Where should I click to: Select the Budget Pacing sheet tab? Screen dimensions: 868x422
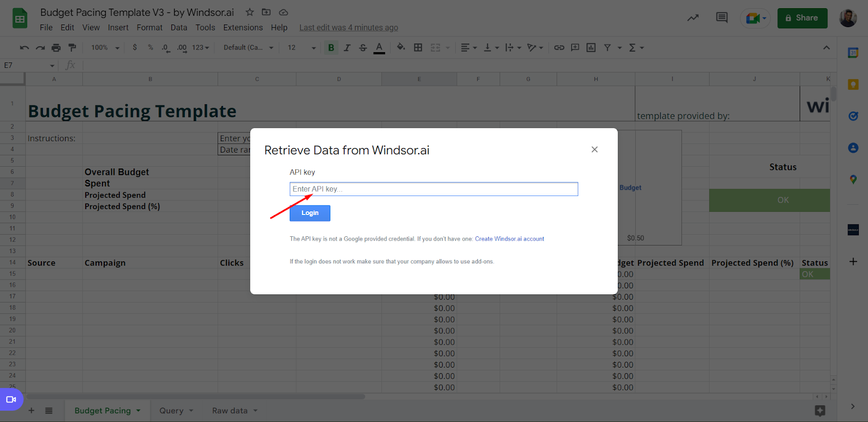point(107,411)
